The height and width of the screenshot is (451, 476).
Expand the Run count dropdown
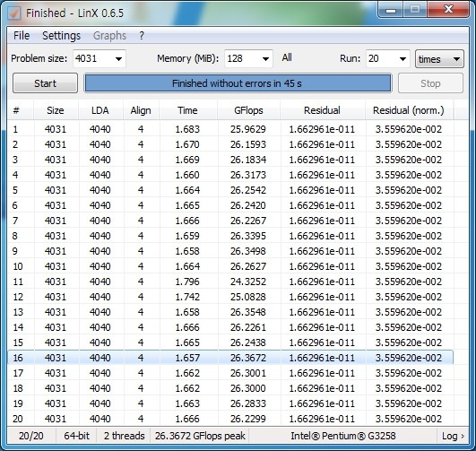[x=402, y=58]
